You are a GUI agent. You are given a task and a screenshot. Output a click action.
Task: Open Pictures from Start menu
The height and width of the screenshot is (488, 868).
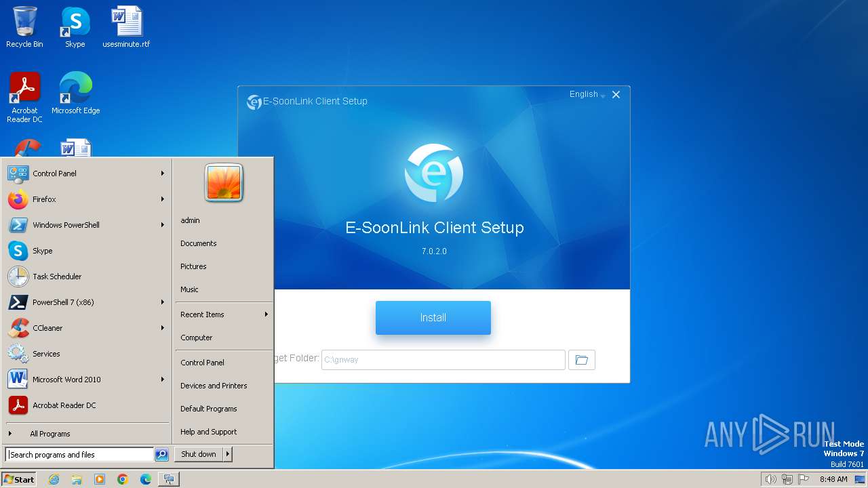coord(193,266)
